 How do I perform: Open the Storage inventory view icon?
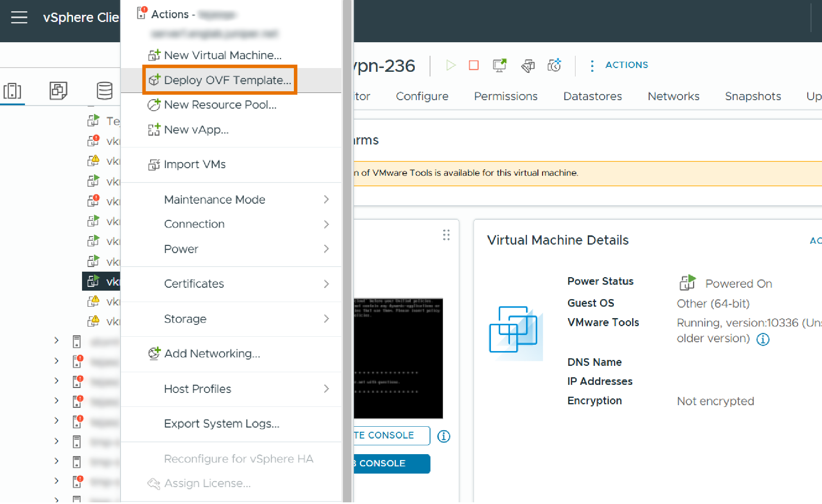pos(104,90)
